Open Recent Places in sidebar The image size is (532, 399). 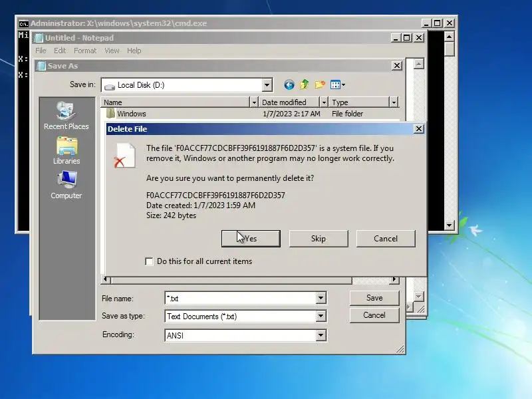[66, 115]
